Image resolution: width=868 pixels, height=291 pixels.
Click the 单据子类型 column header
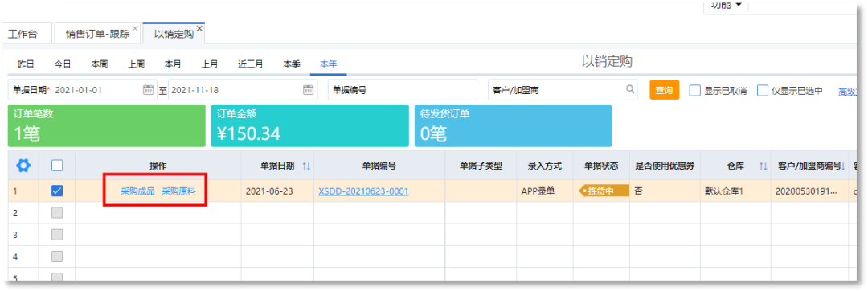(481, 166)
